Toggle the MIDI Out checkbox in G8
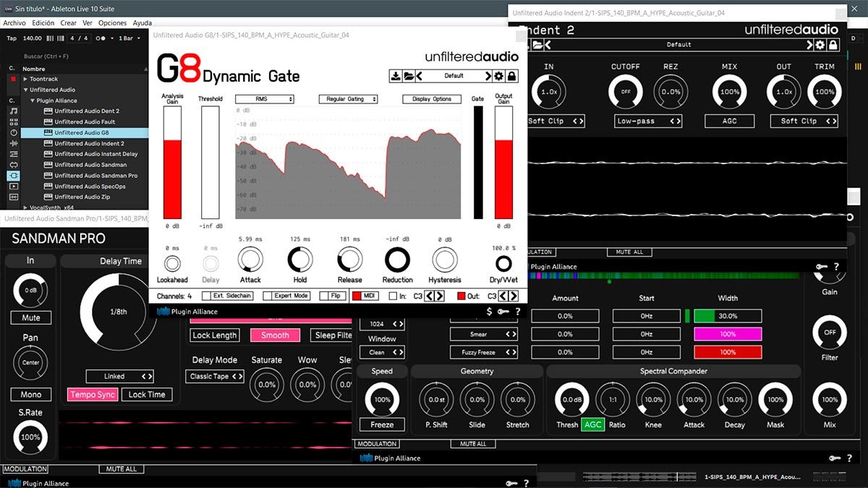The height and width of the screenshot is (488, 868). (x=461, y=296)
